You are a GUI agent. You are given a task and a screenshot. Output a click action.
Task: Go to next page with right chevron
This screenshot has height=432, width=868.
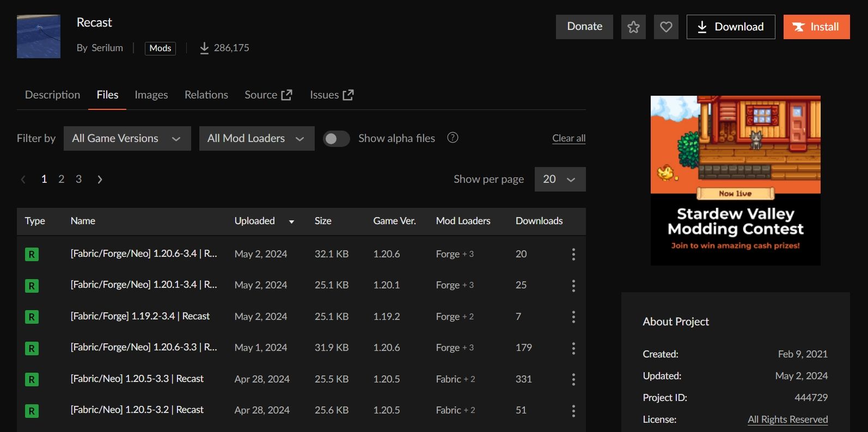(x=100, y=180)
